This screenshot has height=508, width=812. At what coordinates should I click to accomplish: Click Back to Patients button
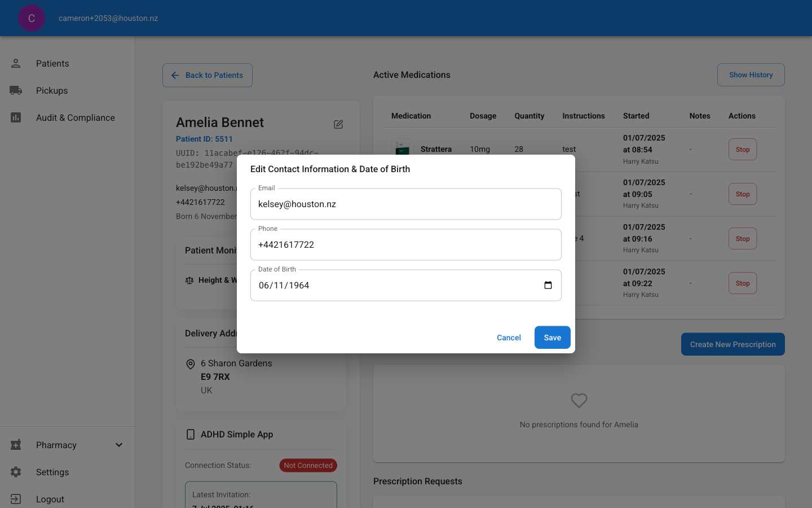pos(208,75)
